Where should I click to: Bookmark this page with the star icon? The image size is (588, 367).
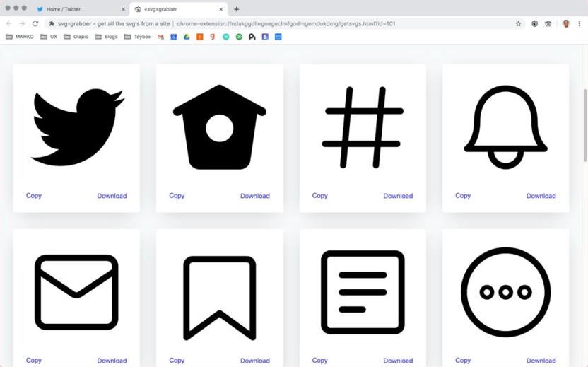coord(518,23)
